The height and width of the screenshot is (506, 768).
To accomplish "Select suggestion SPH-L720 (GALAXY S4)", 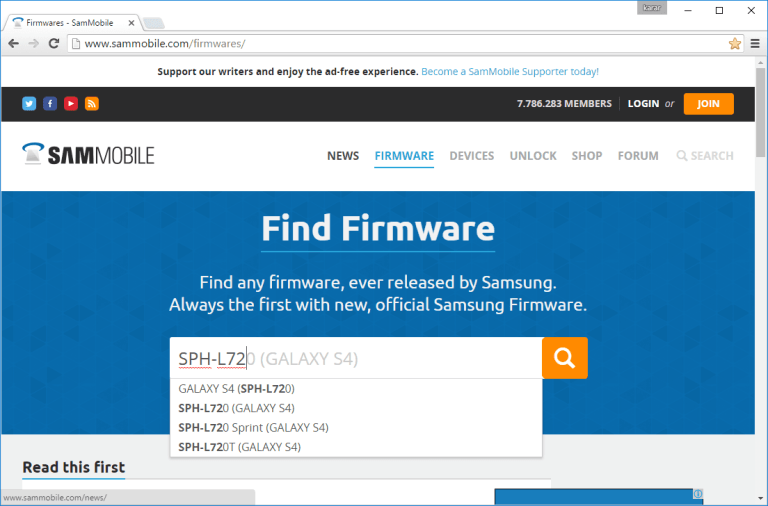I will tap(356, 408).
